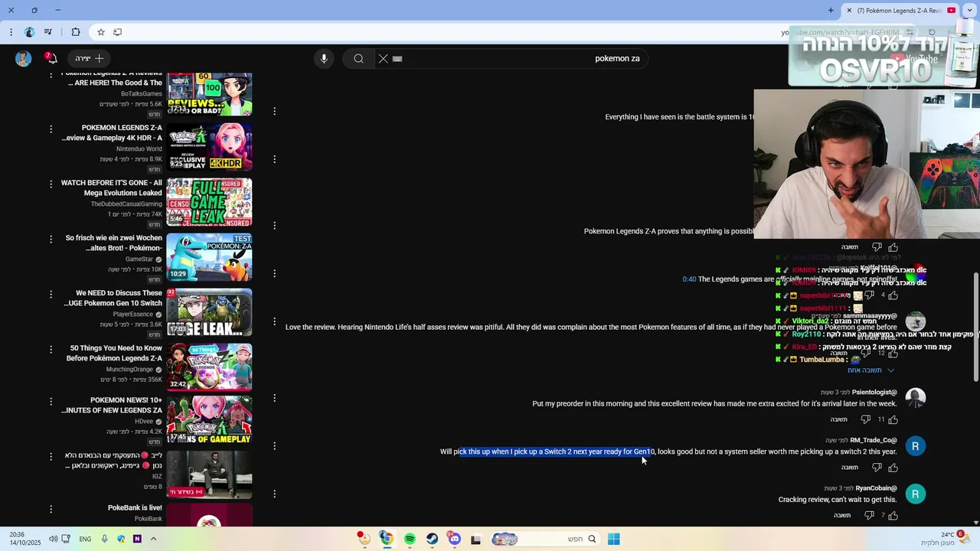This screenshot has height=551, width=980.
Task: Launch Discord from the taskbar
Action: coord(455,539)
